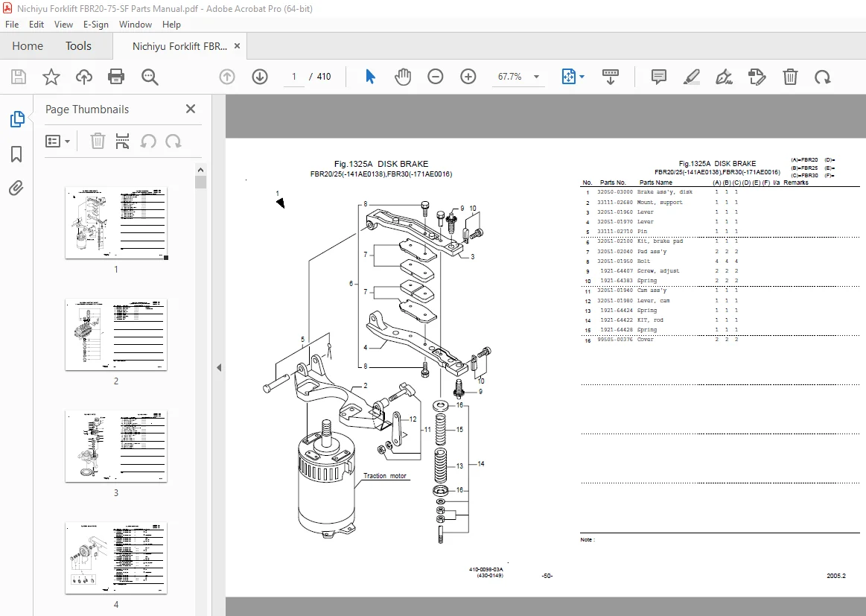866x616 pixels.
Task: Select the Nichiyu Forklift document tab
Action: tap(179, 46)
